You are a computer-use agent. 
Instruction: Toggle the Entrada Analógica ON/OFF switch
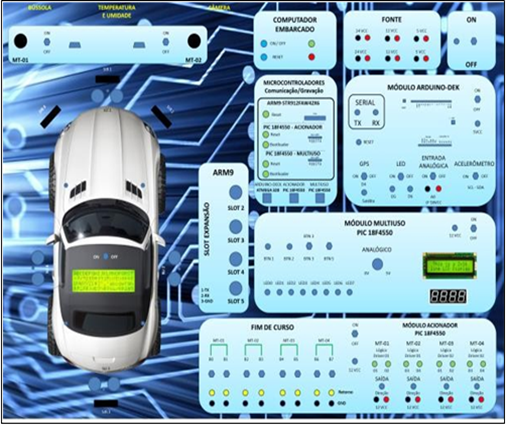433,176
